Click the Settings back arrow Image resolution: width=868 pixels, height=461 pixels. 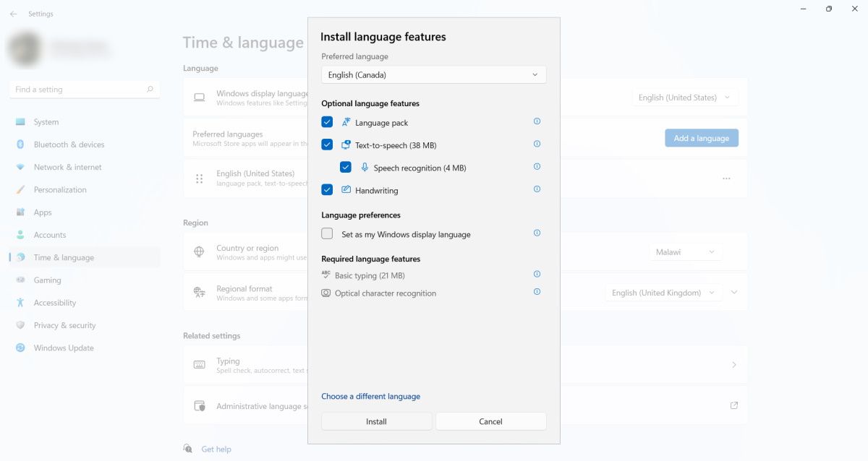tap(13, 14)
